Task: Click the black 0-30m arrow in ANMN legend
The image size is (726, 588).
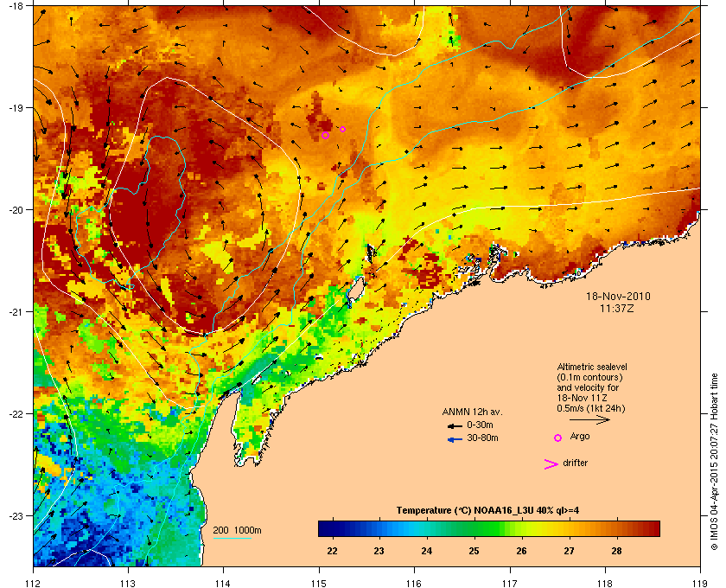Action: coord(455,425)
